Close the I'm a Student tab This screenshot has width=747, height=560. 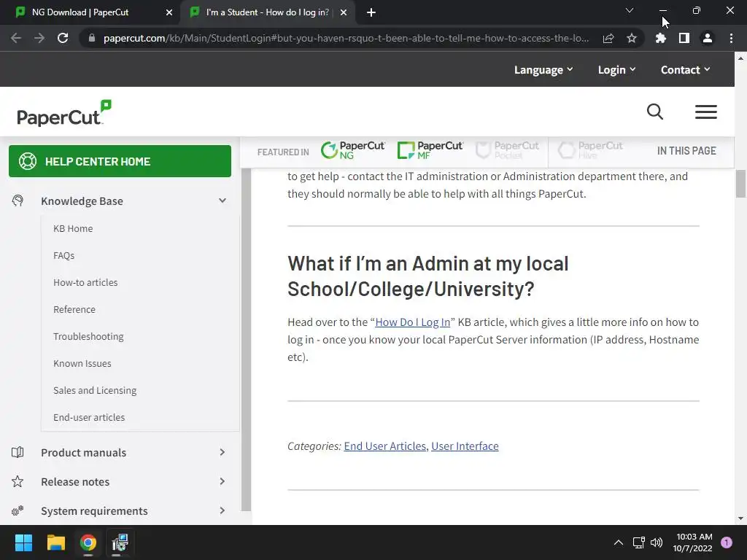344,12
